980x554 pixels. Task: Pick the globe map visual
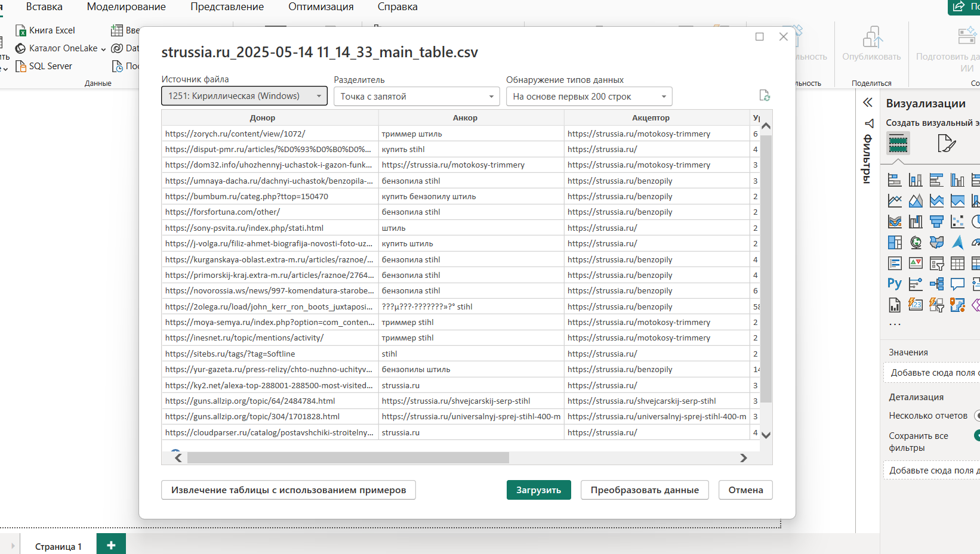pyautogui.click(x=916, y=242)
